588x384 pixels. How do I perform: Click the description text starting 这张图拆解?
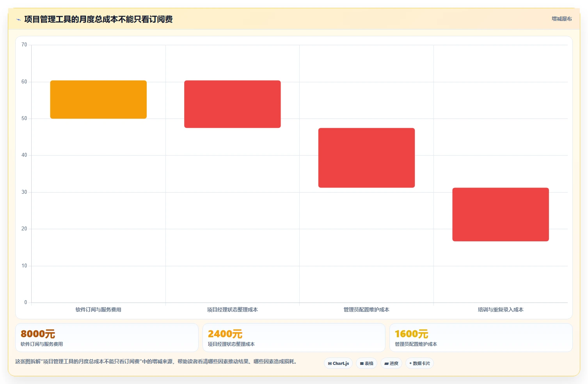tap(157, 361)
